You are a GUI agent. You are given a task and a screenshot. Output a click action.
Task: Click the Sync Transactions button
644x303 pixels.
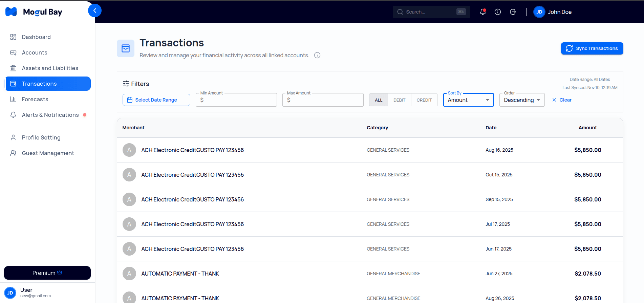tap(592, 48)
